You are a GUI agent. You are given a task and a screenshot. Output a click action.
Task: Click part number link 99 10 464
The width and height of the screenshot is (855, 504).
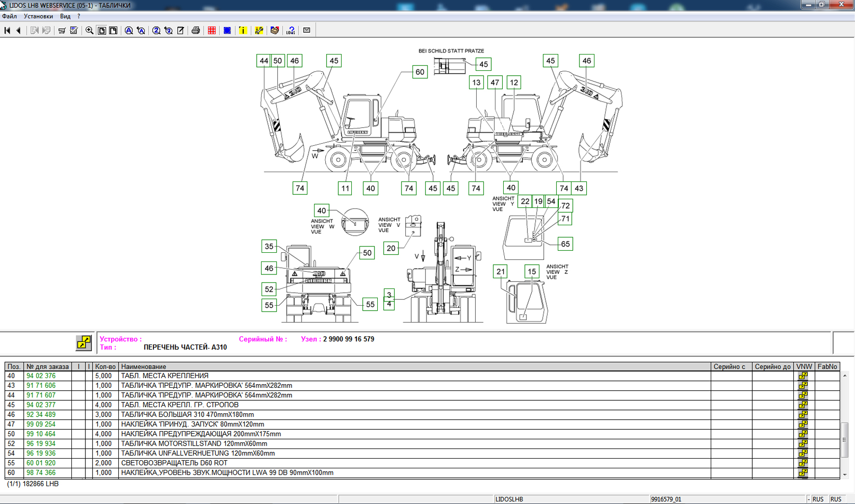(41, 434)
